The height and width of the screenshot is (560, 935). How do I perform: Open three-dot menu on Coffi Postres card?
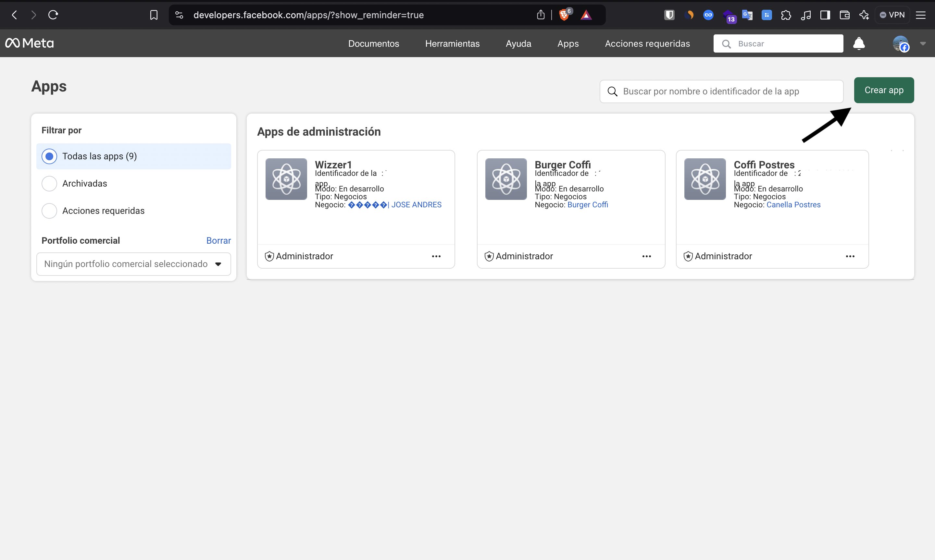850,256
